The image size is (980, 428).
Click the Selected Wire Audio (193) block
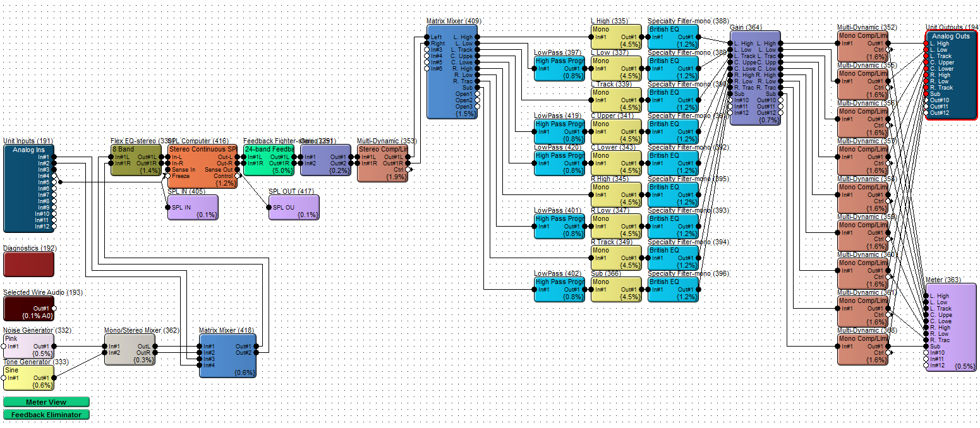pyautogui.click(x=28, y=309)
